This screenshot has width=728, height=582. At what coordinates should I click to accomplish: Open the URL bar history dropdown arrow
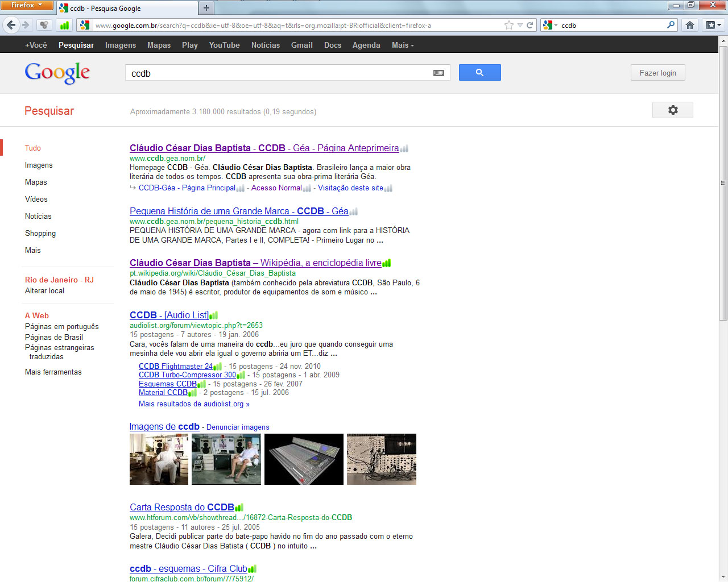coord(520,25)
